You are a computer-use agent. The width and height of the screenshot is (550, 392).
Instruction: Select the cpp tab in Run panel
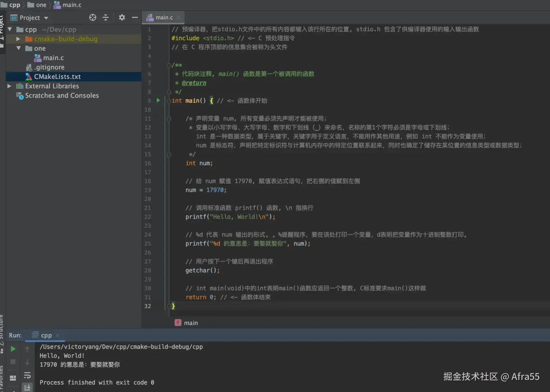click(46, 335)
